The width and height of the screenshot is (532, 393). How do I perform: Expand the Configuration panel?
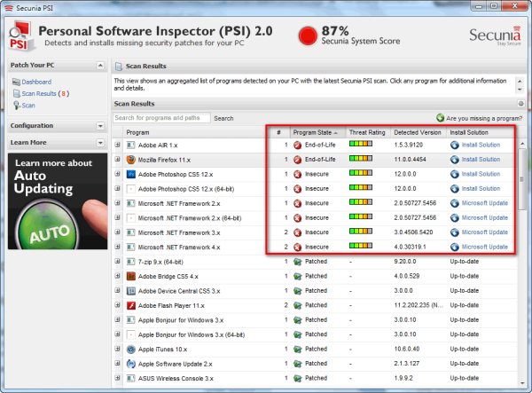pyautogui.click(x=100, y=126)
